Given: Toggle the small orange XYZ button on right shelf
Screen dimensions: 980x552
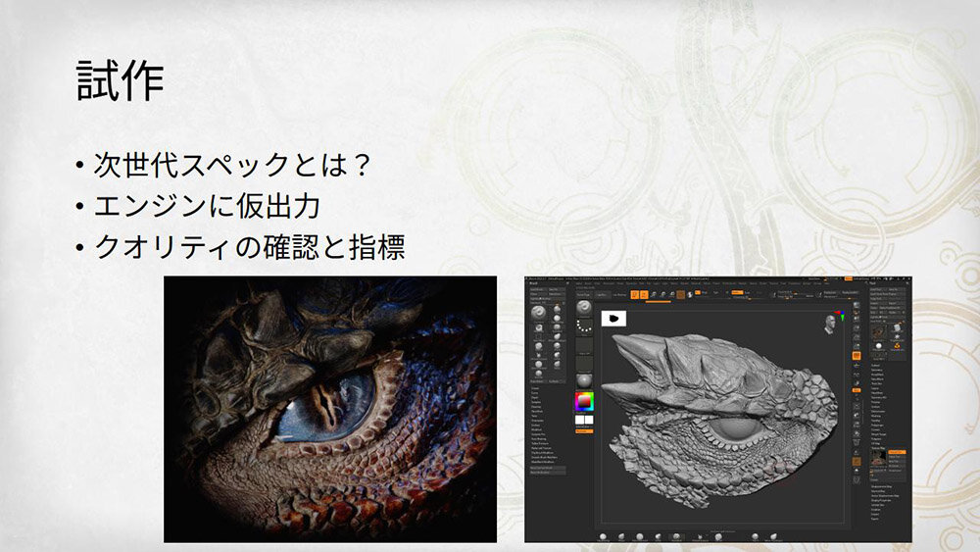Looking at the screenshot, I should coord(857,390).
